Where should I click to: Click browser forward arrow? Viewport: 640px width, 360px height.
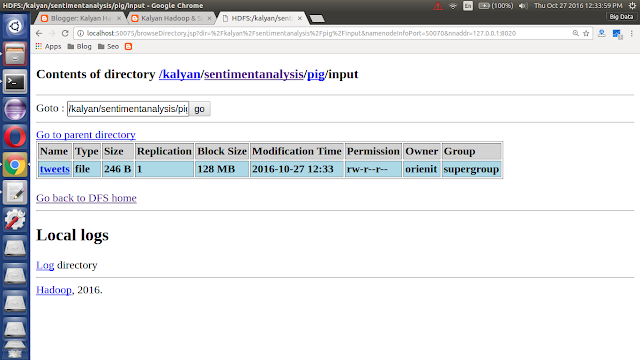tap(52, 33)
